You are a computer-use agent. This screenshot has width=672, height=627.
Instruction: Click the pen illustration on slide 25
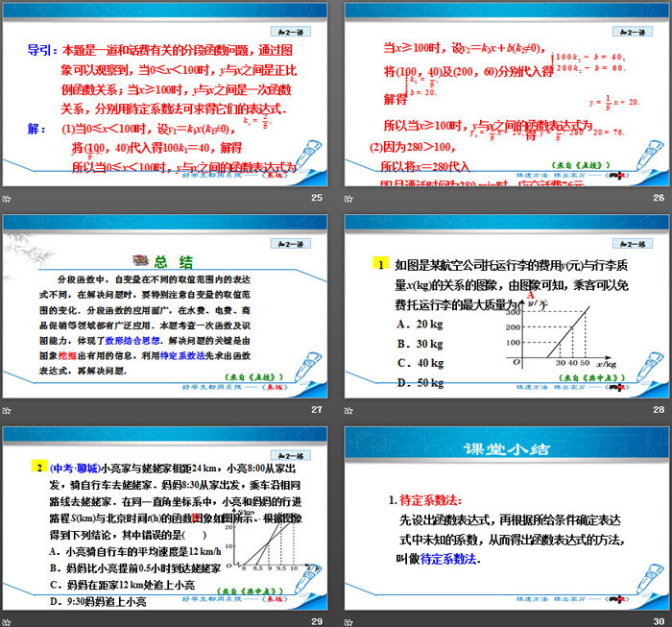308,155
